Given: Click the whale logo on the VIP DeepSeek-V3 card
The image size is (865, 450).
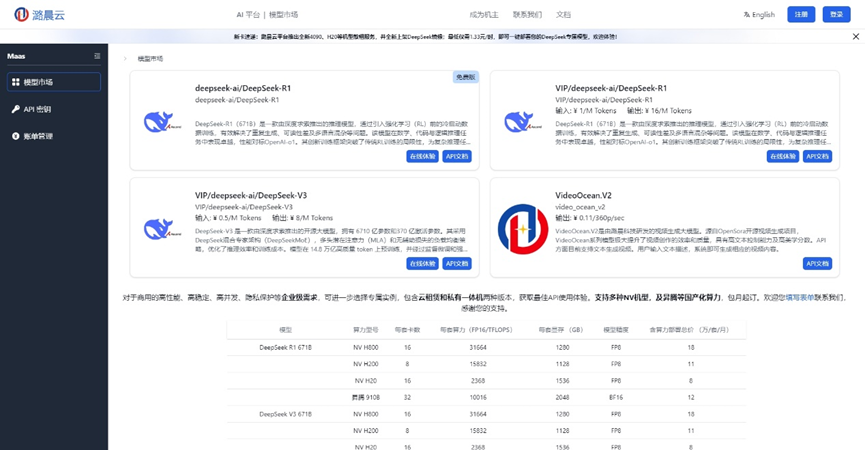Looking at the screenshot, I should click(162, 229).
